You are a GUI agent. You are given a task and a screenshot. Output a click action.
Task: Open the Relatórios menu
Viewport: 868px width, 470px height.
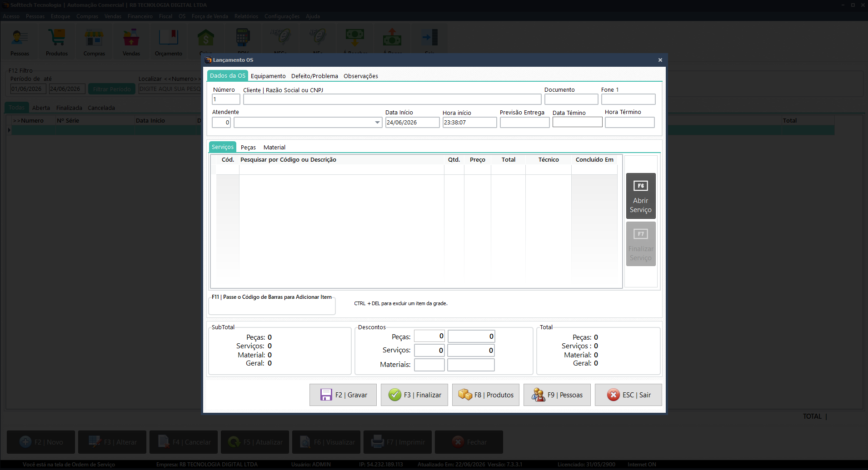click(x=246, y=16)
